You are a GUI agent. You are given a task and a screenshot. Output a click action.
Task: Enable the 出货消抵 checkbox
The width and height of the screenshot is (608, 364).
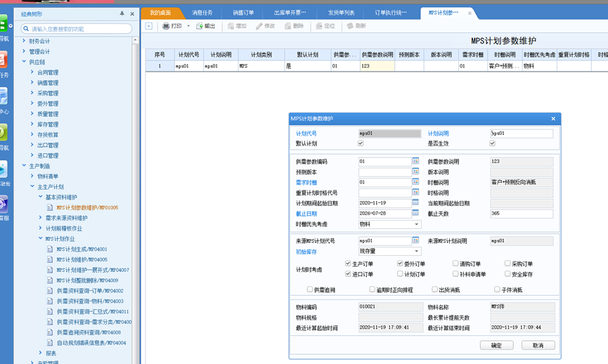tap(434, 290)
